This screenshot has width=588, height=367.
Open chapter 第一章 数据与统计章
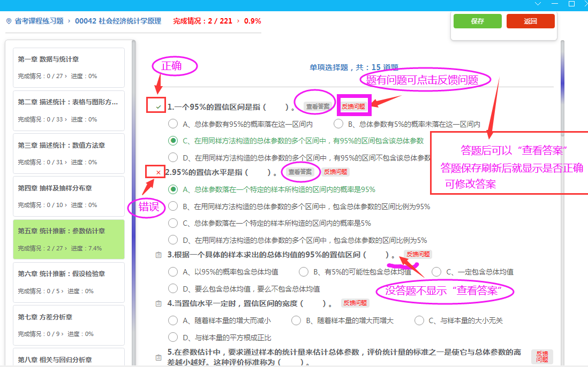pyautogui.click(x=69, y=67)
